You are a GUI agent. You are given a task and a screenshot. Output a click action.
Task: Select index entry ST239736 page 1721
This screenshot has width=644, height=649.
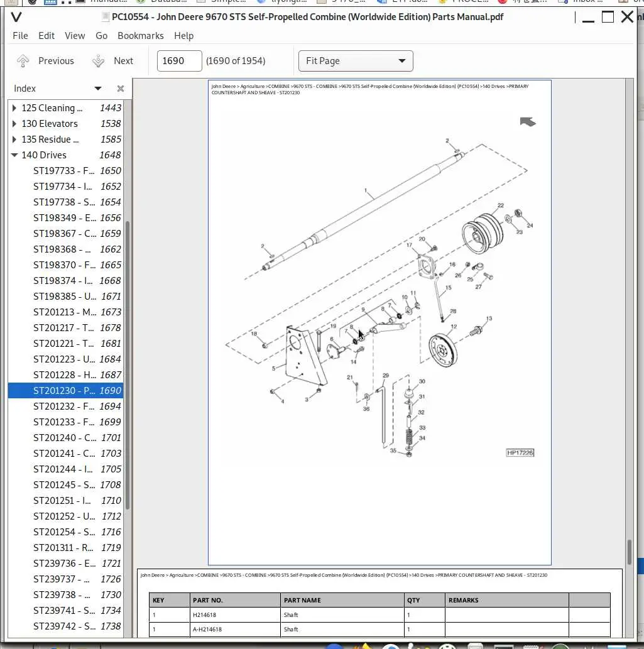(x=65, y=564)
